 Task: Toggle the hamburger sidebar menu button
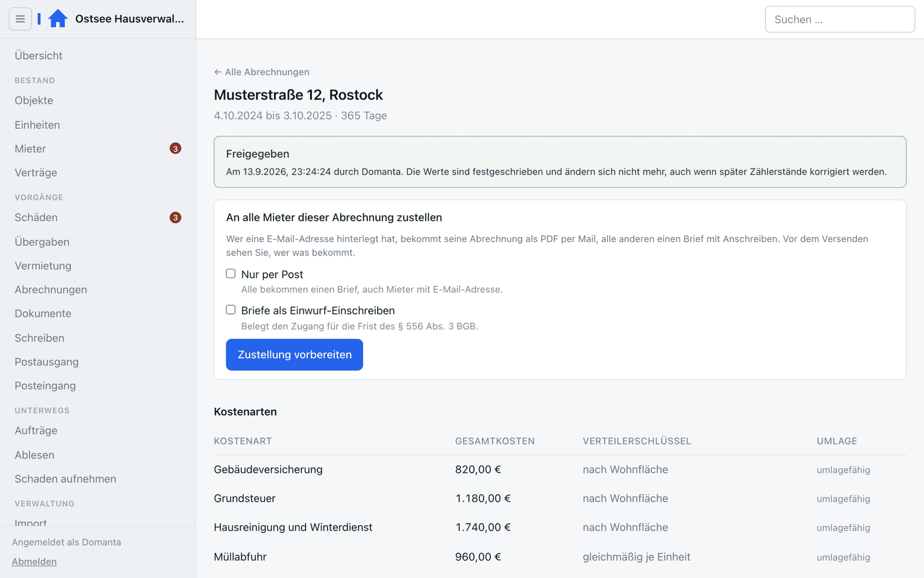click(x=20, y=19)
